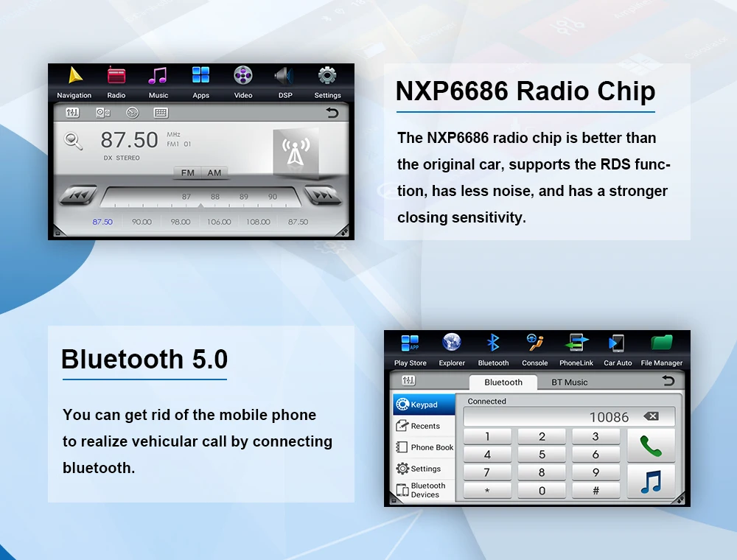Open the Phone Book entry
Screen dimensions: 737x560
click(425, 447)
